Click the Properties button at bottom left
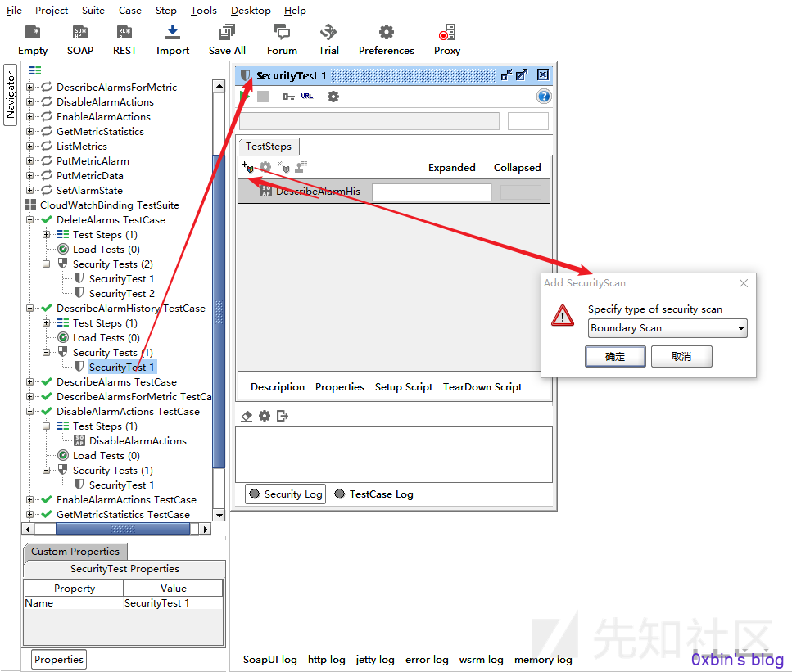 click(x=59, y=660)
